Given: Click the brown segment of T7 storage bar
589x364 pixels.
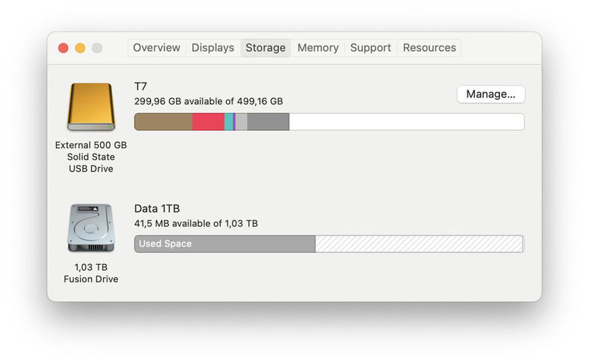Looking at the screenshot, I should click(163, 122).
